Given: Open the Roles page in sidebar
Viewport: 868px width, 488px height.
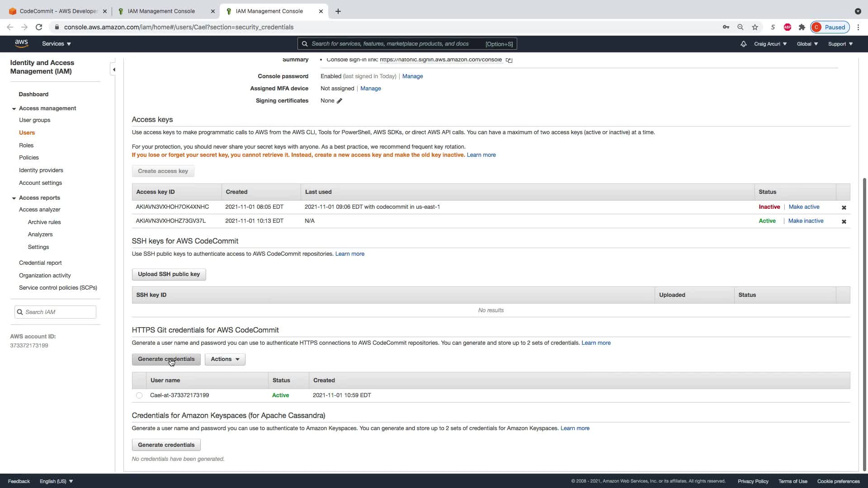Looking at the screenshot, I should pos(26,145).
